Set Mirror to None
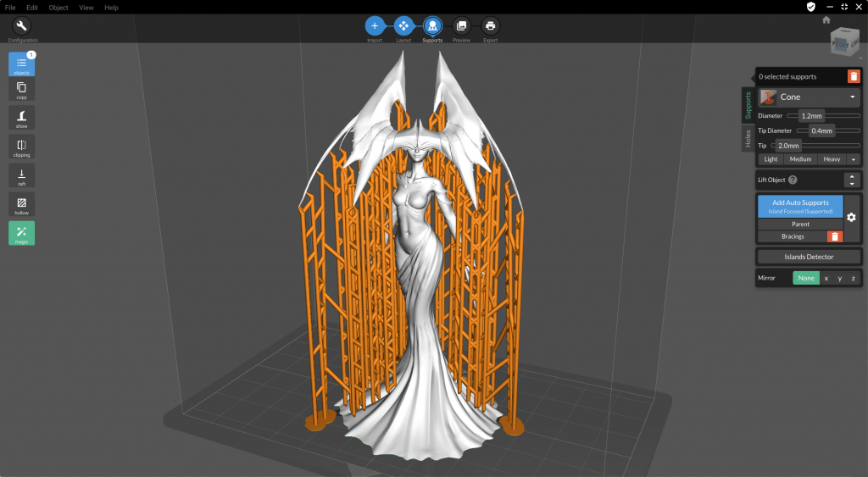 coord(806,278)
